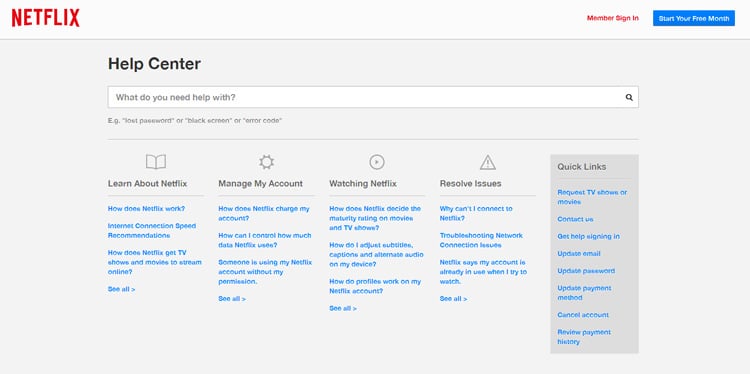Open Cancel account quick link
The image size is (750, 374).
[583, 315]
